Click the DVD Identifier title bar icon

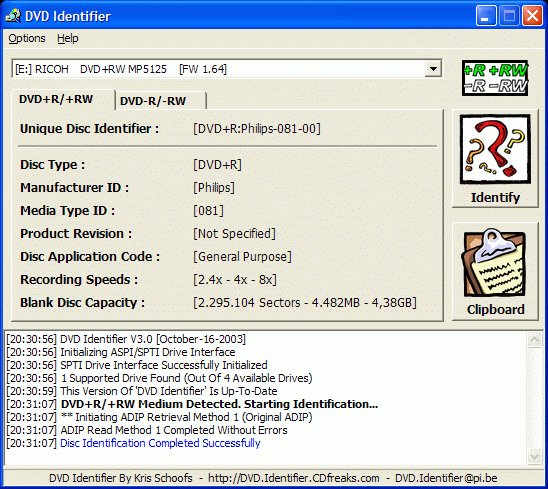click(13, 16)
